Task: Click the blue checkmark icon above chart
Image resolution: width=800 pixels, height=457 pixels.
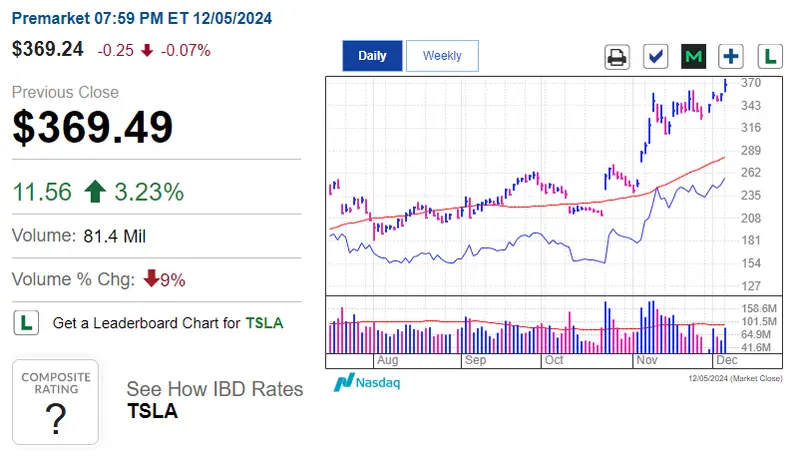Action: (x=656, y=57)
